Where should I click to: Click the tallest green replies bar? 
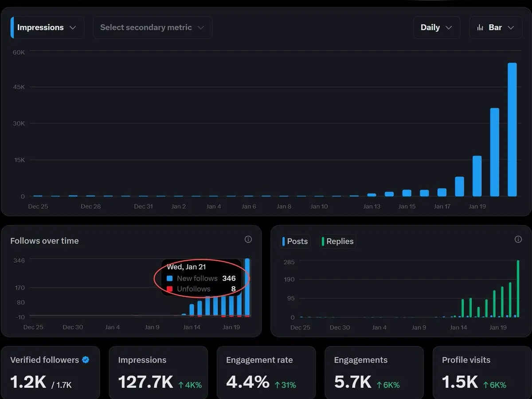coord(518,289)
